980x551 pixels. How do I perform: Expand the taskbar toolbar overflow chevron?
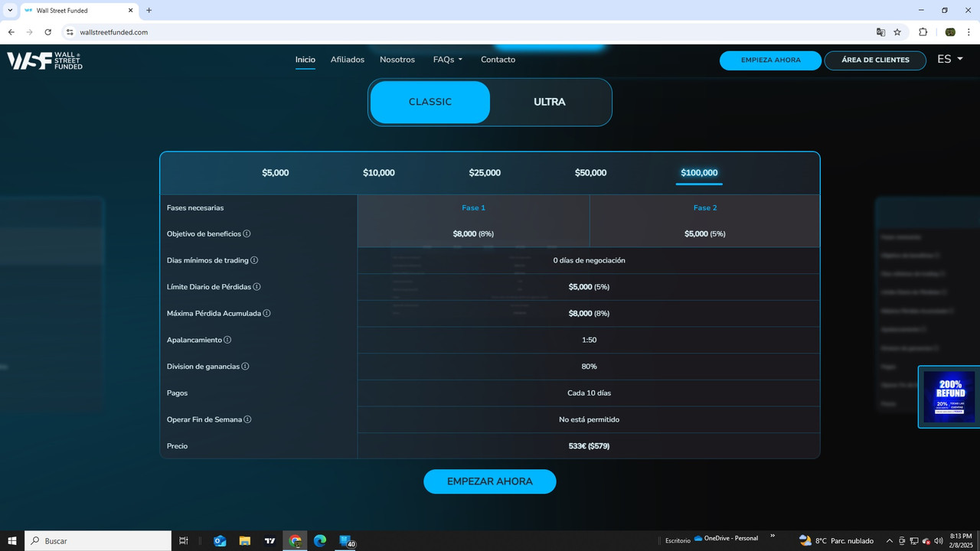click(773, 536)
